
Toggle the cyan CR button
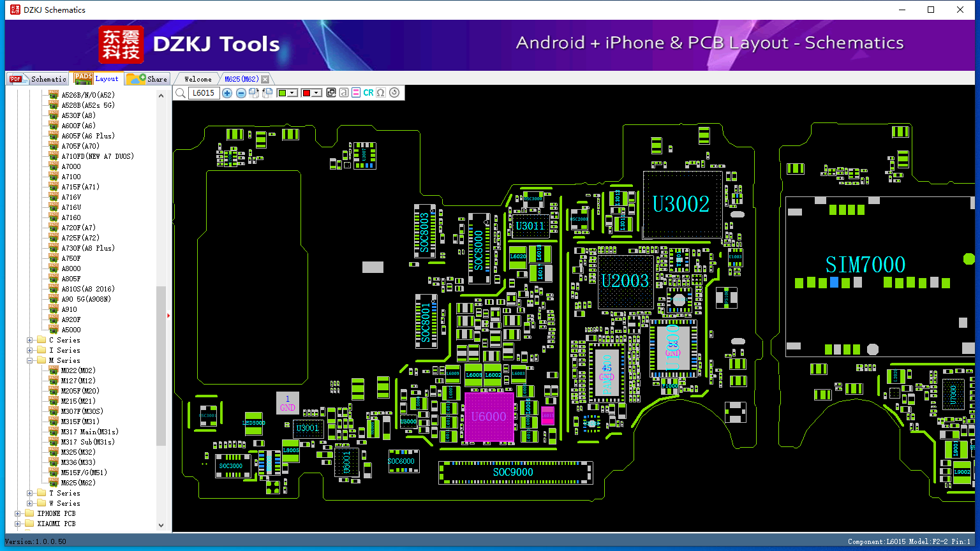[368, 93]
